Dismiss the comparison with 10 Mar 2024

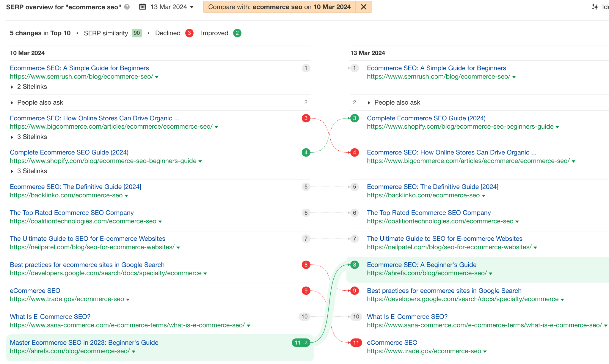point(363,7)
